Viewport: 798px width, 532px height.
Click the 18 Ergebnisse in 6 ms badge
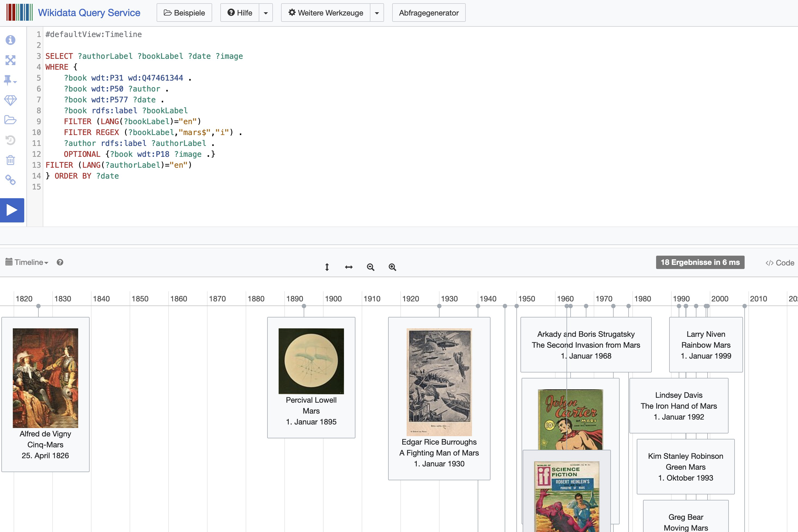[700, 262]
